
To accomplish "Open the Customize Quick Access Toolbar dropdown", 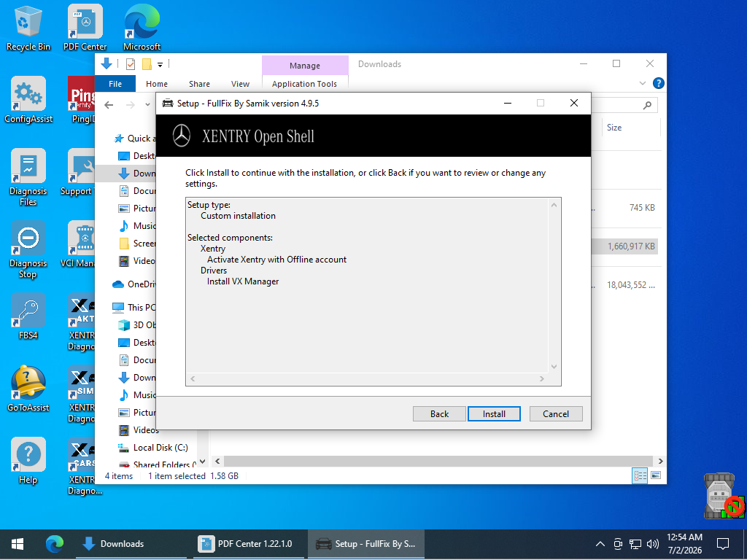I will (160, 64).
